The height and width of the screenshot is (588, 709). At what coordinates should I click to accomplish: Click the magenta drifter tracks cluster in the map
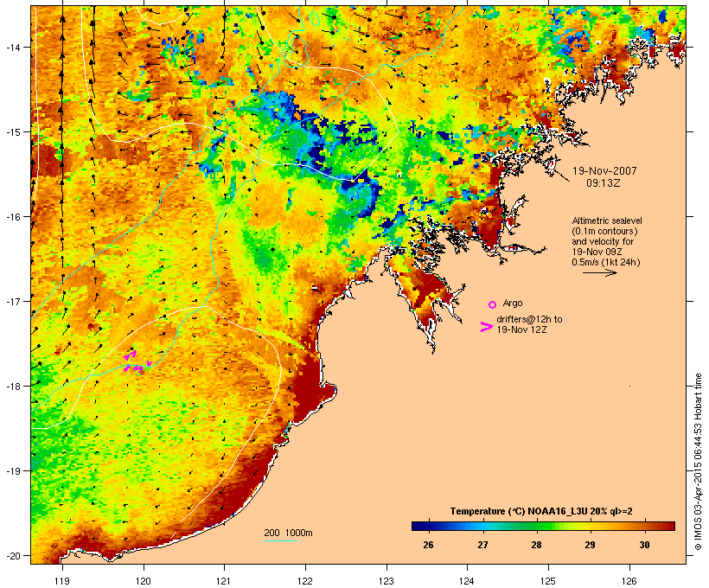pyautogui.click(x=137, y=362)
